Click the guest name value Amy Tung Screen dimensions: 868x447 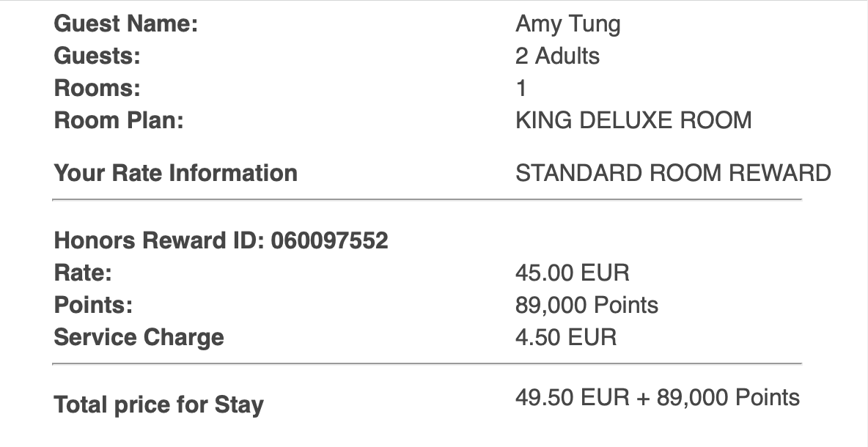[x=567, y=24]
